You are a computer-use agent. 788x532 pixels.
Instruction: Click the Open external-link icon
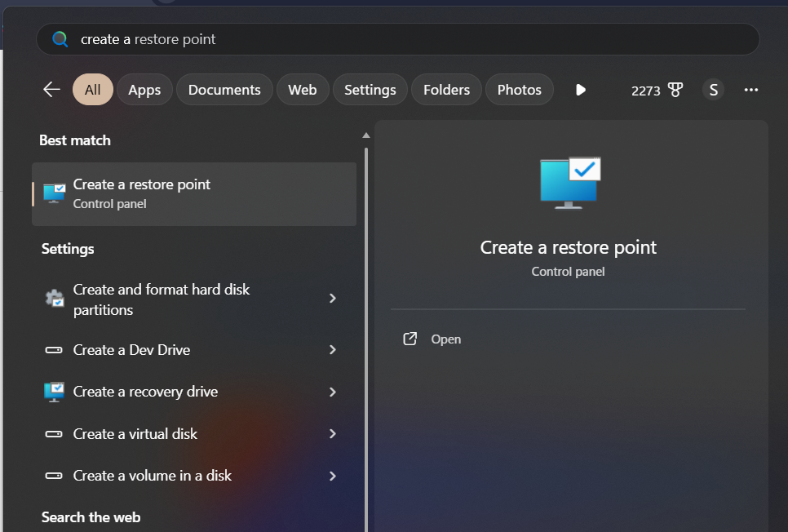(x=410, y=339)
